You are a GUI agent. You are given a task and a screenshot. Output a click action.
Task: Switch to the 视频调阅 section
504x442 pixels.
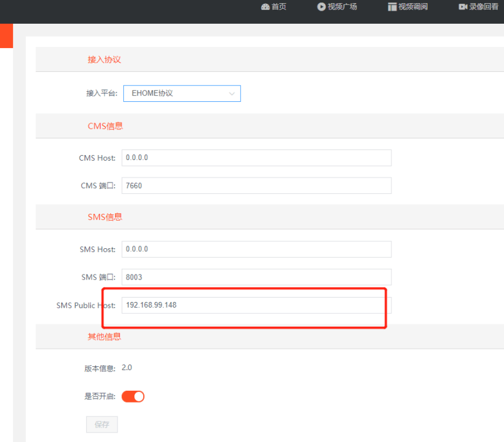click(x=413, y=7)
